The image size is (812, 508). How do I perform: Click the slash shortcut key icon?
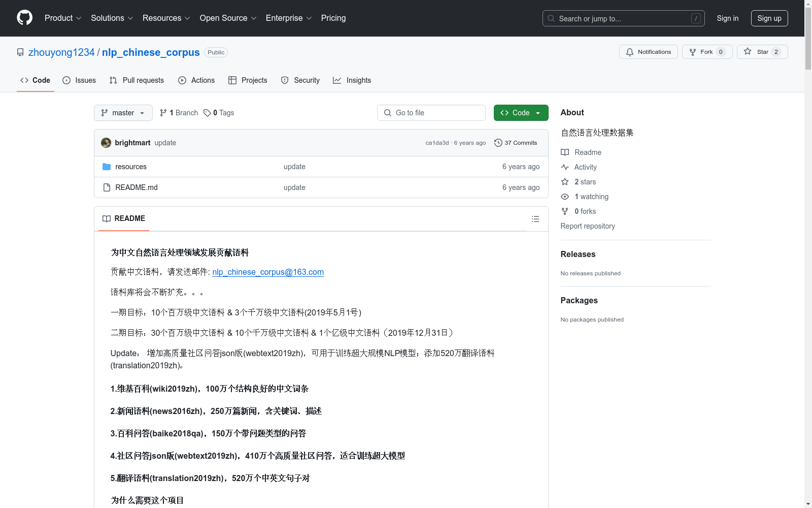click(x=696, y=18)
